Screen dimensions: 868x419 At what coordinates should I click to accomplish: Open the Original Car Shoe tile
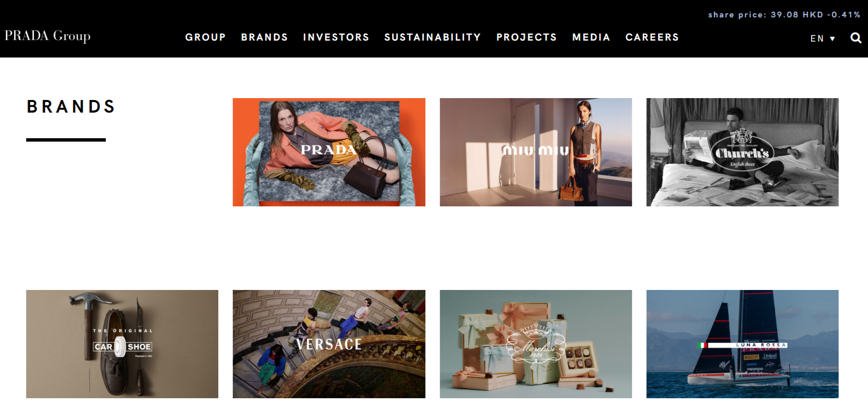click(122, 344)
